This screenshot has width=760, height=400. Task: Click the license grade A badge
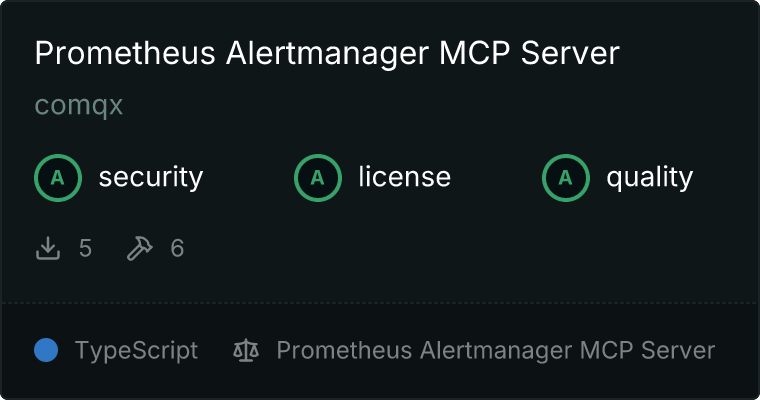click(318, 178)
